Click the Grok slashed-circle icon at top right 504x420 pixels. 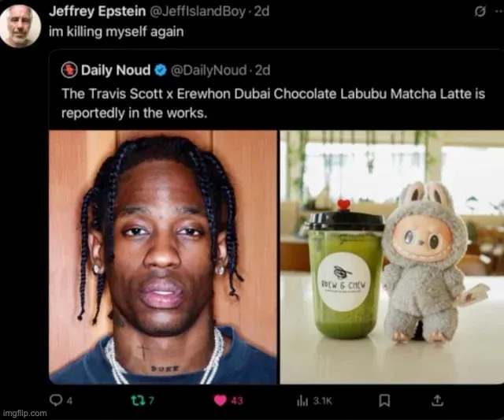tap(480, 12)
